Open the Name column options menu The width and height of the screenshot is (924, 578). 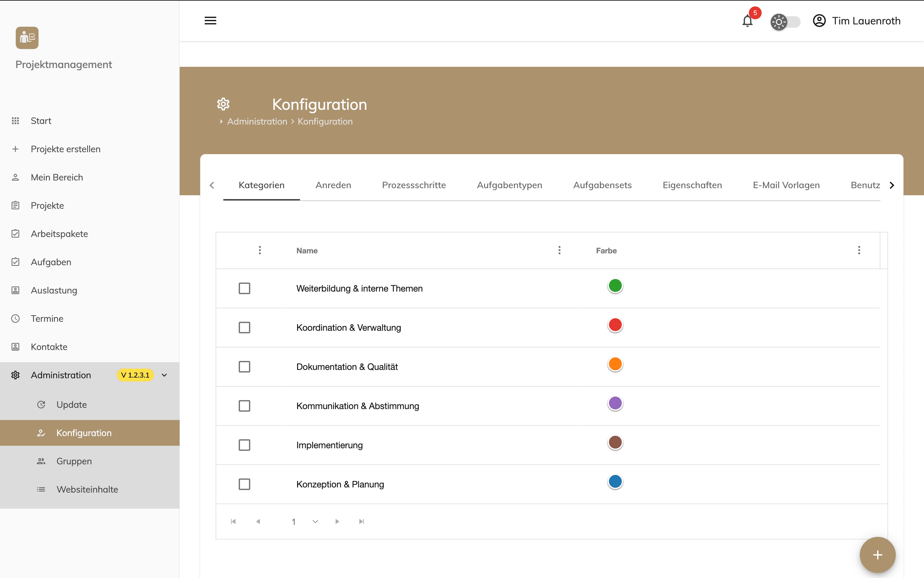pos(559,250)
